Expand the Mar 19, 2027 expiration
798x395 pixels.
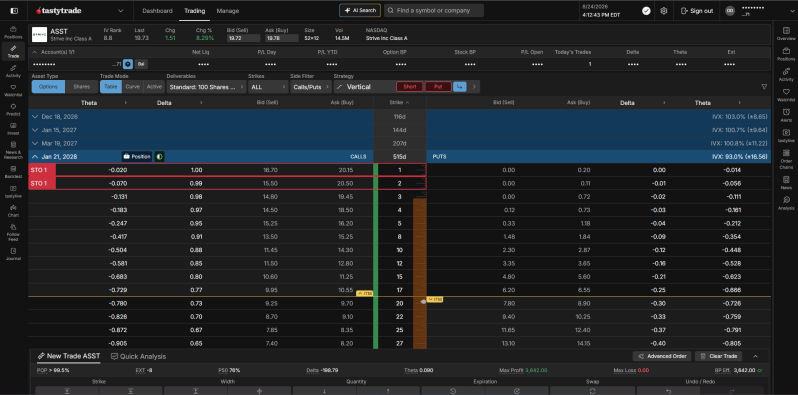[35, 144]
